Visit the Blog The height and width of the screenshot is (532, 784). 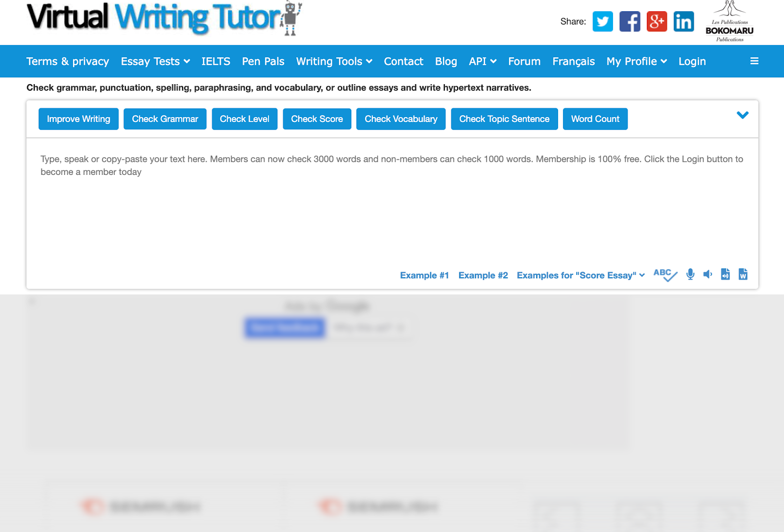[446, 61]
